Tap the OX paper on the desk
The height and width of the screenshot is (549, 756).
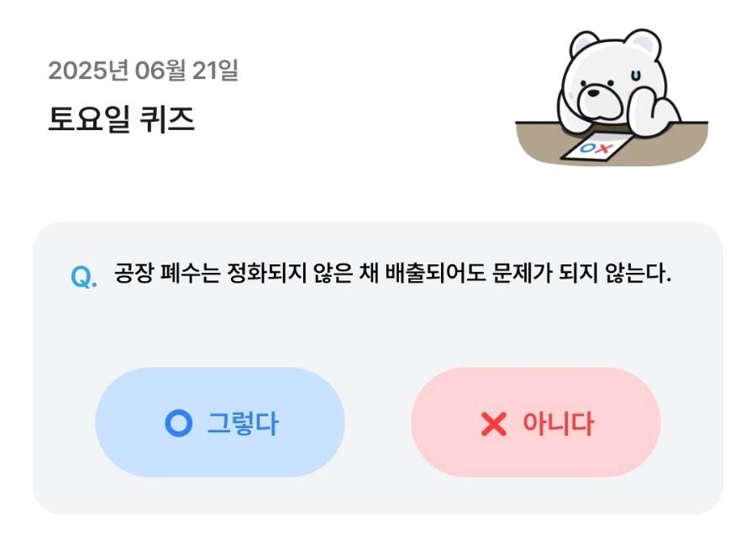click(597, 146)
